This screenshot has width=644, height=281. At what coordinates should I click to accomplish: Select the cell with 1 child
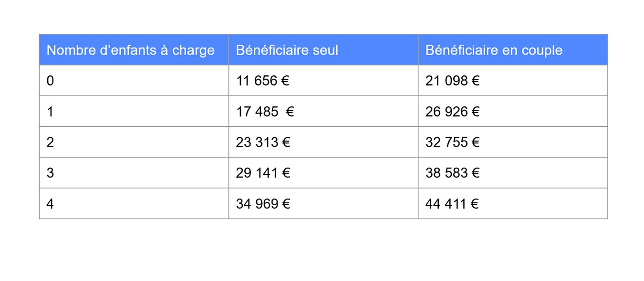[x=50, y=111]
